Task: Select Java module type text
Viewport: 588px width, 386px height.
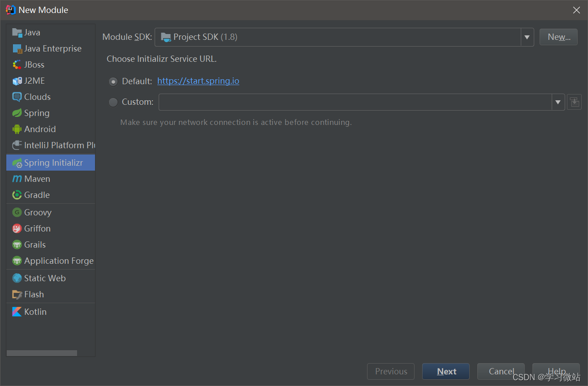Action: pos(32,32)
